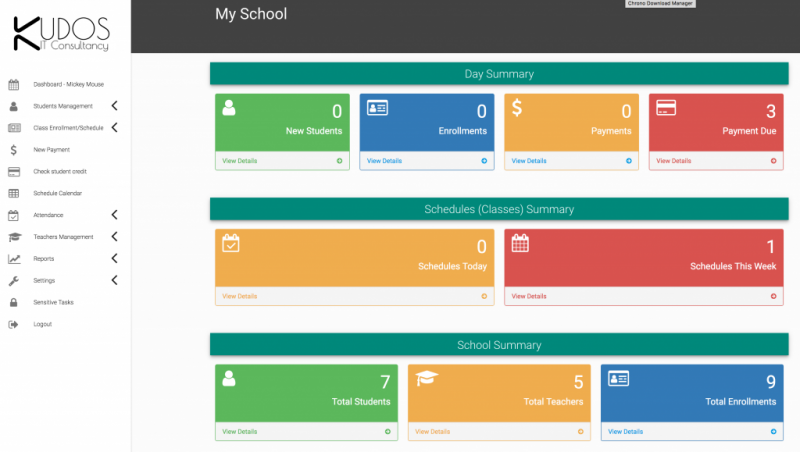Click the calendar icon on Schedules This Week card
The width and height of the screenshot is (800, 452).
(x=520, y=243)
